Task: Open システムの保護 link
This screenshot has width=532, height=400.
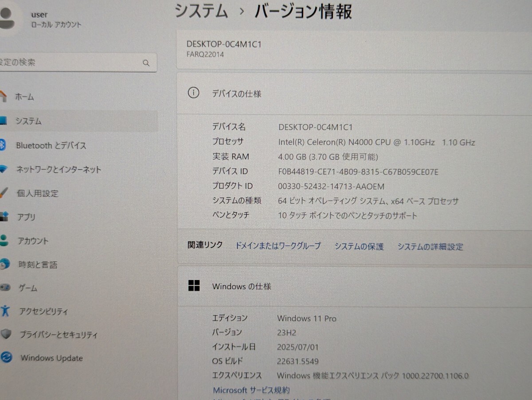Action: click(x=359, y=247)
